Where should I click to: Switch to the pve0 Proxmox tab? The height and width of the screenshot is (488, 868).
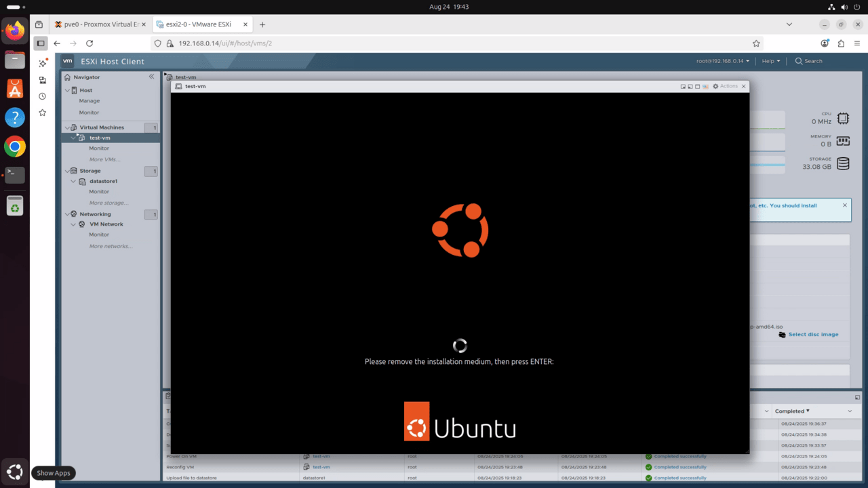pos(100,24)
